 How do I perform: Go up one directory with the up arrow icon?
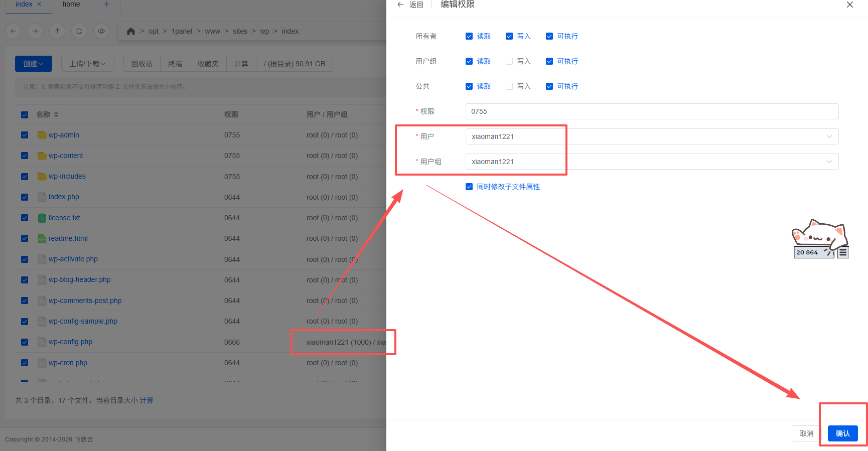tap(57, 31)
